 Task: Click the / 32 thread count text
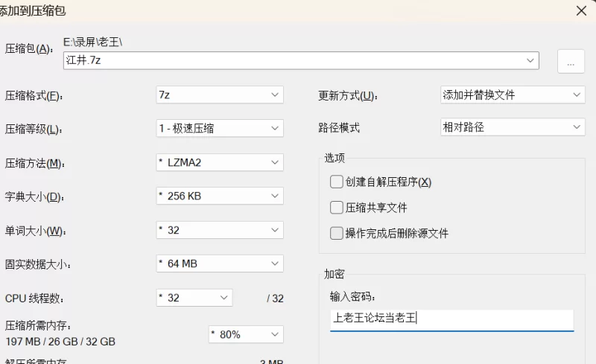275,298
